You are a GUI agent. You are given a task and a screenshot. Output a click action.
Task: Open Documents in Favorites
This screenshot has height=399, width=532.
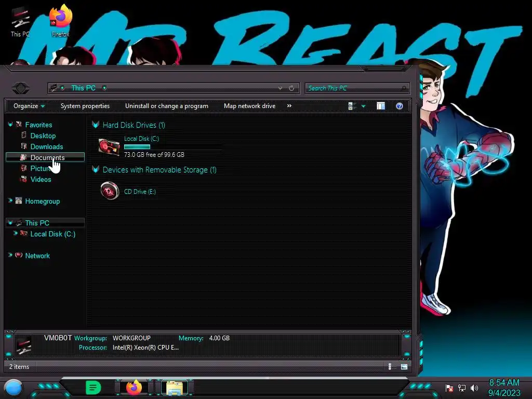point(47,157)
